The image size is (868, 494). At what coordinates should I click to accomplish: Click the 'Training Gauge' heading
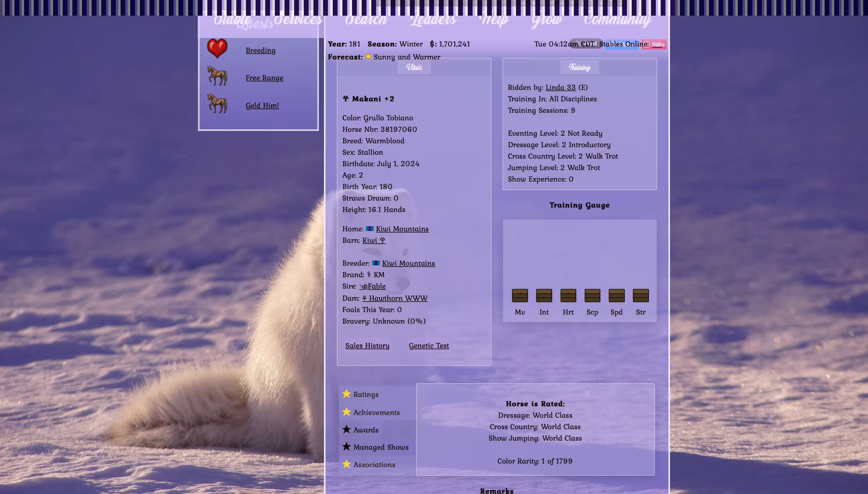pyautogui.click(x=580, y=205)
